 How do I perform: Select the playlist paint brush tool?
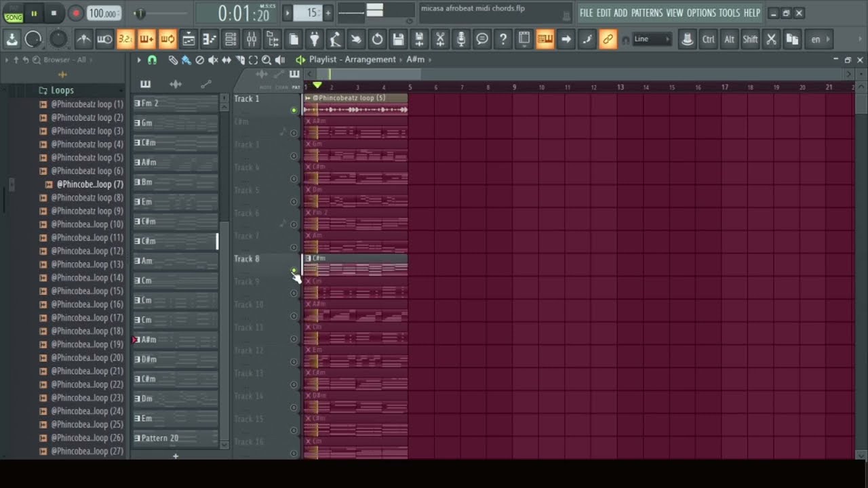(186, 60)
